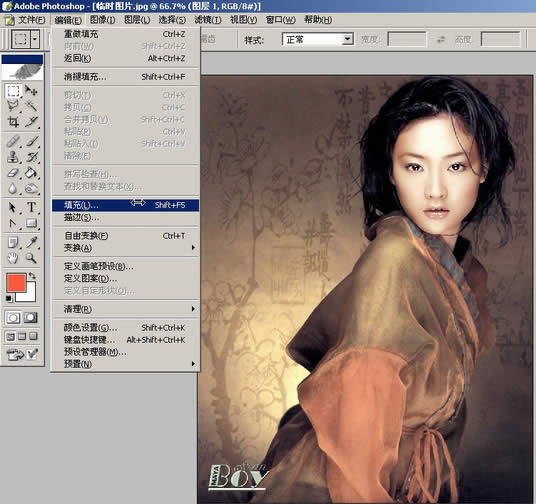Screen dimensions: 536x504
Task: Open the tool preset picker arrow
Action: point(35,39)
